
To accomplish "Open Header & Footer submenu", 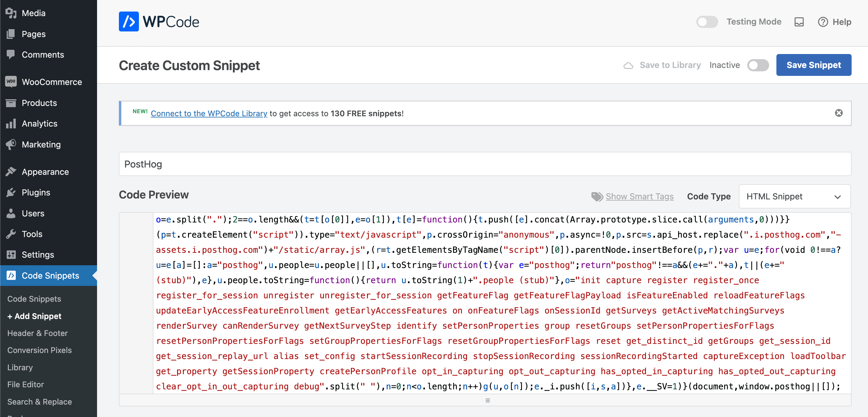I will click(37, 333).
